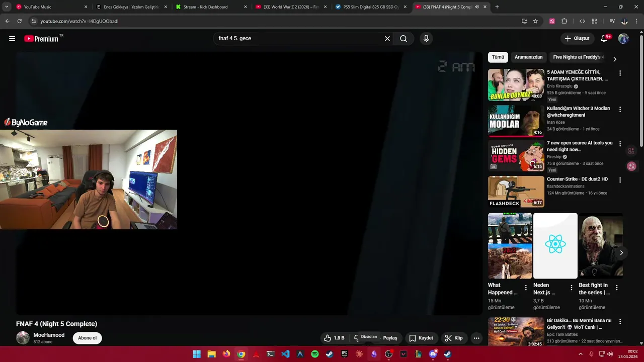
Task: Subscribe with the Abone ol button
Action: (x=87, y=338)
